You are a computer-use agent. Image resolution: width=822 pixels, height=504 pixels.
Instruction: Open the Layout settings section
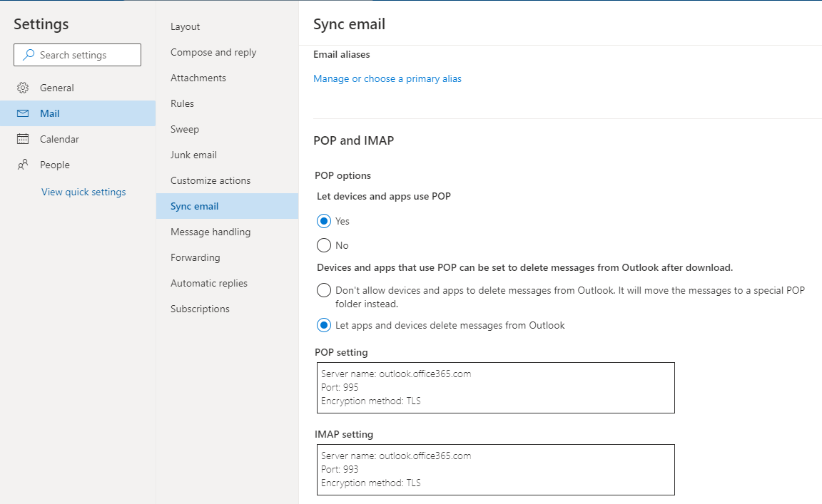(185, 26)
